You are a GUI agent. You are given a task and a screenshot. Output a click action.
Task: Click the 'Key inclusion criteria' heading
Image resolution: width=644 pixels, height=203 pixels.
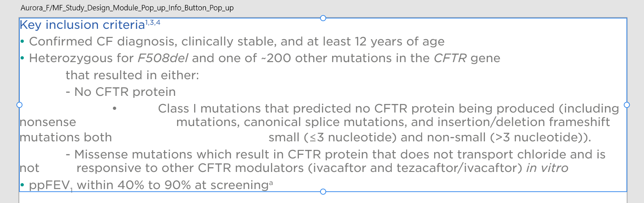[x=82, y=25]
